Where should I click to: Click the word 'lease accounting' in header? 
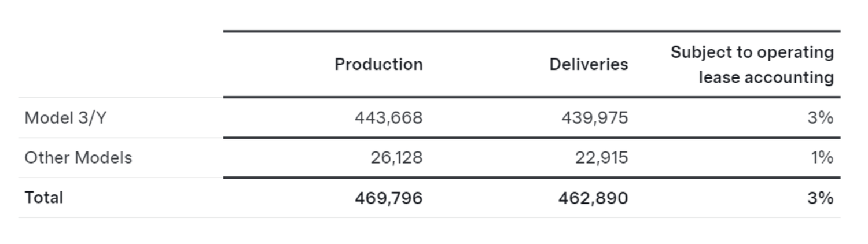(766, 77)
